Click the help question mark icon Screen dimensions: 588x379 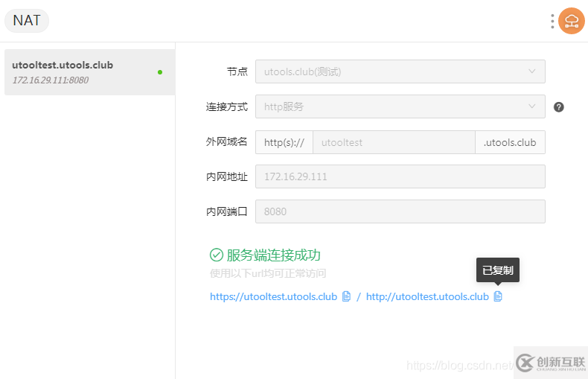pos(559,107)
